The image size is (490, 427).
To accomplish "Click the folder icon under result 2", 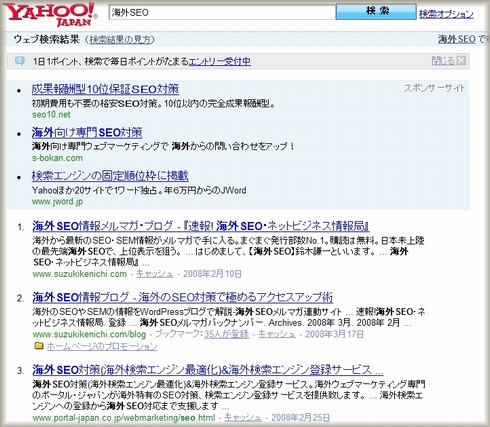I will (x=39, y=346).
